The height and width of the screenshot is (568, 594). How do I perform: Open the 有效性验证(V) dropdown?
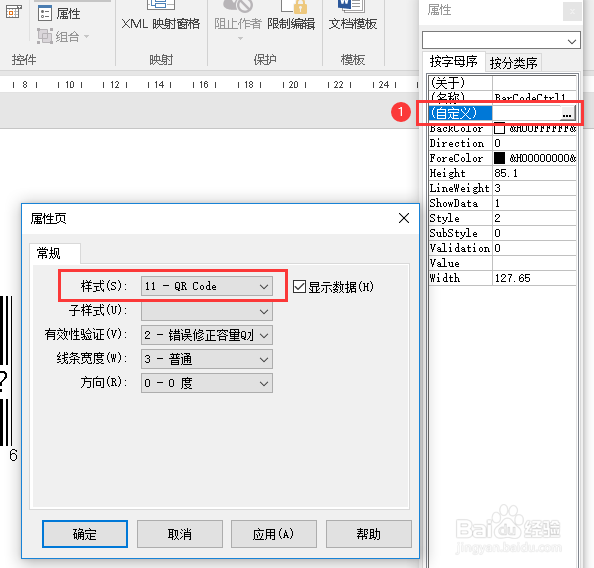click(x=206, y=335)
